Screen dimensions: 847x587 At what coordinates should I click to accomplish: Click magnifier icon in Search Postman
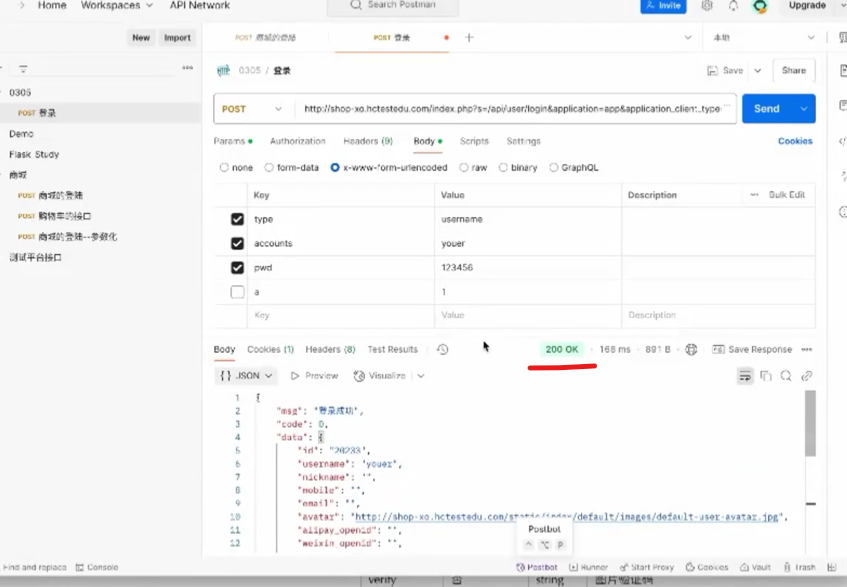coord(355,5)
